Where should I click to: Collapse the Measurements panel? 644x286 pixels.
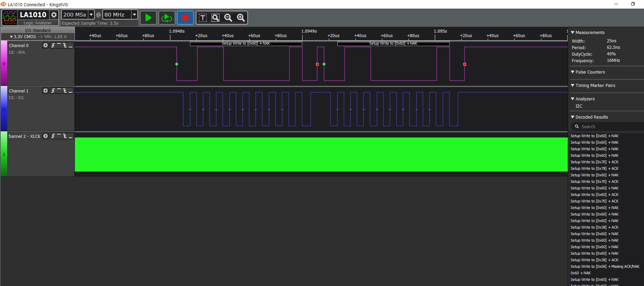[x=573, y=32]
